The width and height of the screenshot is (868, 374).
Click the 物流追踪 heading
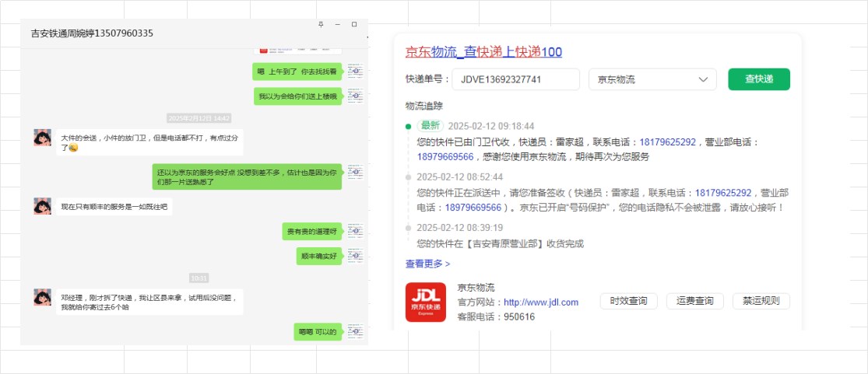tap(424, 107)
